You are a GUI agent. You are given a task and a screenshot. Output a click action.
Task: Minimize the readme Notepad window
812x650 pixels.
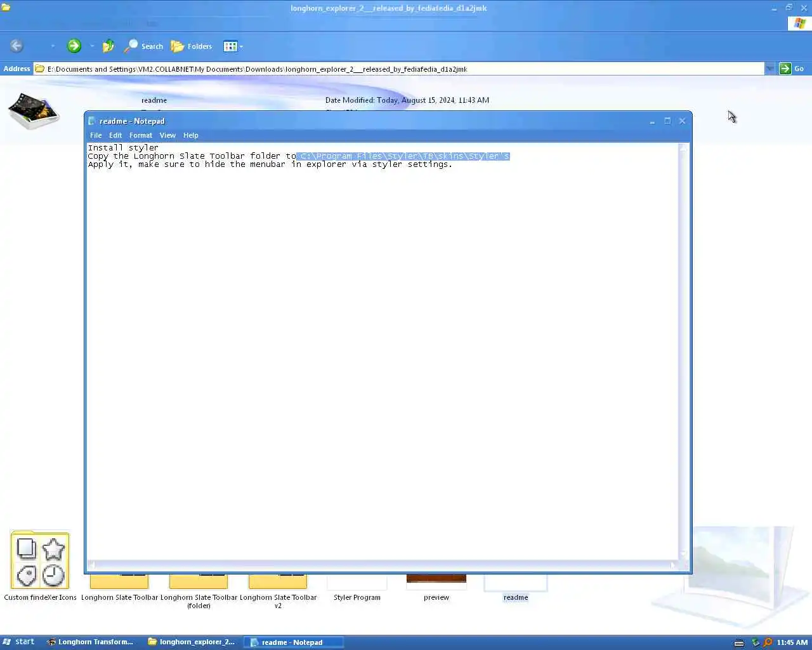point(652,121)
